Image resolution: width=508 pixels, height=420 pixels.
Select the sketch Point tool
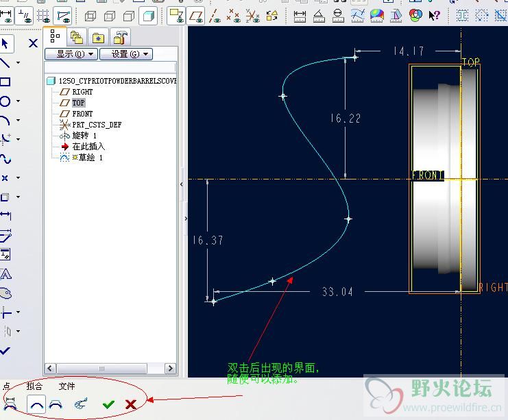click(x=5, y=177)
